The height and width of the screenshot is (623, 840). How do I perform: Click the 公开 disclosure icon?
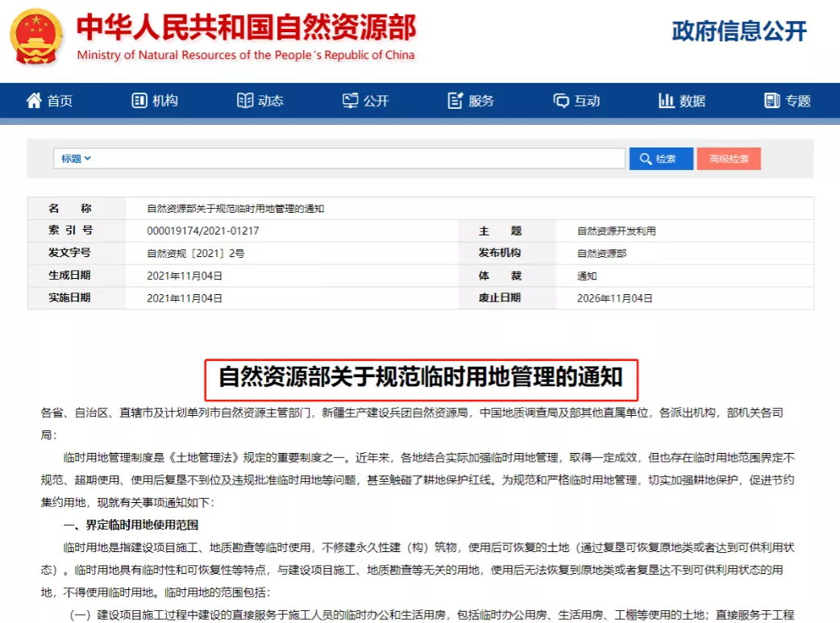[x=349, y=100]
